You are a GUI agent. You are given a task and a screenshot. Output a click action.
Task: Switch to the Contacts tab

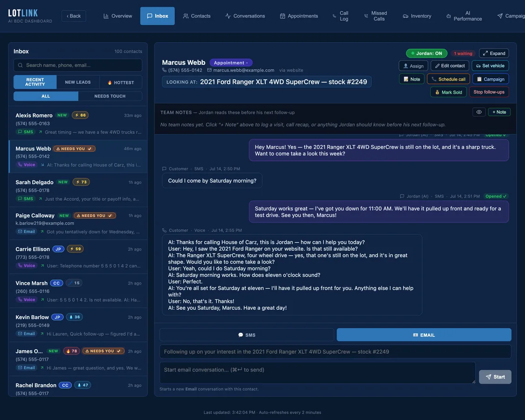[x=197, y=16]
